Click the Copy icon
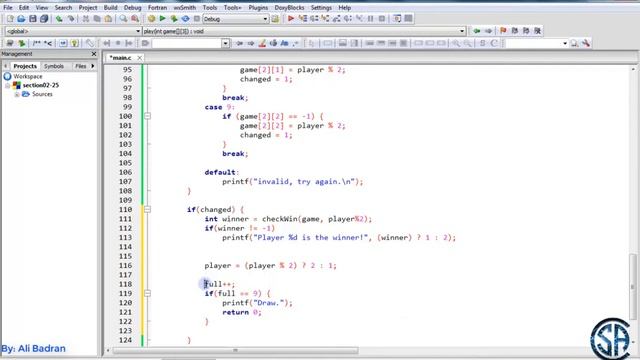The image size is (640, 360). coord(97,19)
